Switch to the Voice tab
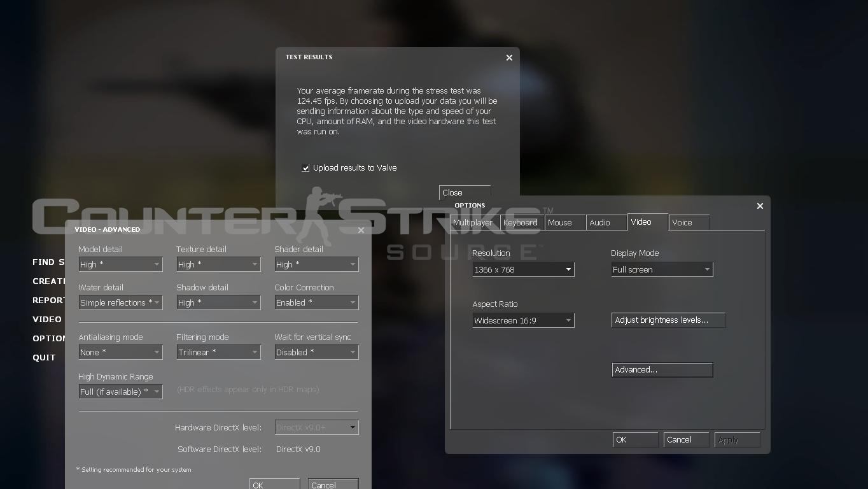 689,222
